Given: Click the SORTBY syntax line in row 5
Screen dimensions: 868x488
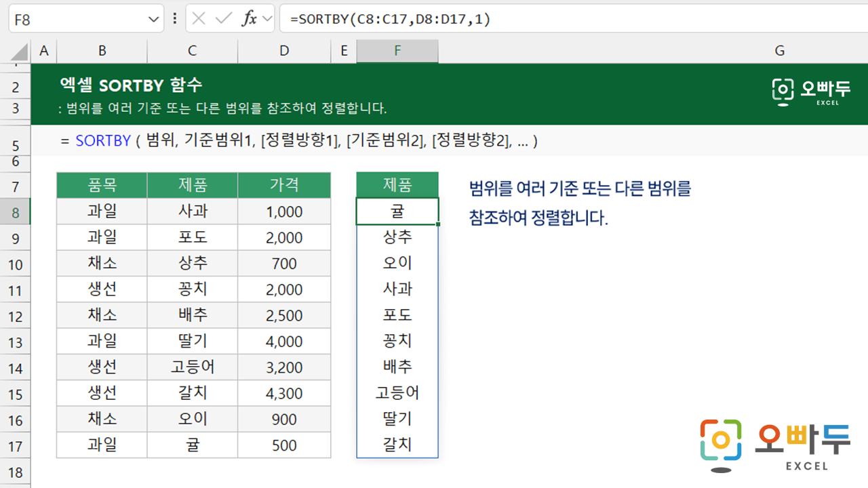Looking at the screenshot, I should click(x=299, y=141).
